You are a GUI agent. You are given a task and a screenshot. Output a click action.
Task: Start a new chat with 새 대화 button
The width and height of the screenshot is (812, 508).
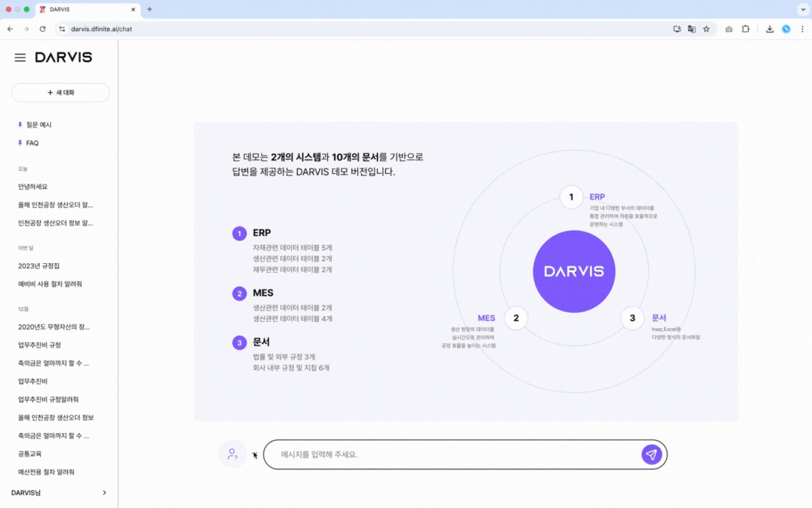click(60, 91)
